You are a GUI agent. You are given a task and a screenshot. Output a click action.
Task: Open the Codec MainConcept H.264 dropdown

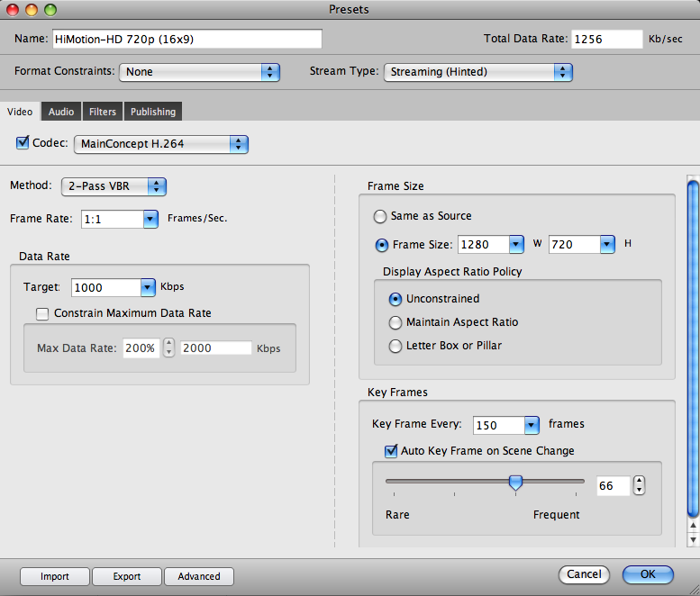pos(161,144)
